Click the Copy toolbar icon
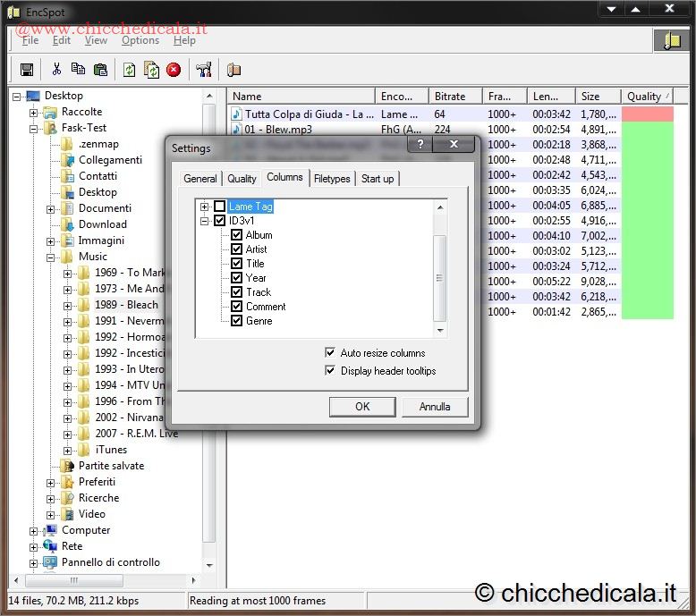Image resolution: width=696 pixels, height=616 pixels. [78, 70]
